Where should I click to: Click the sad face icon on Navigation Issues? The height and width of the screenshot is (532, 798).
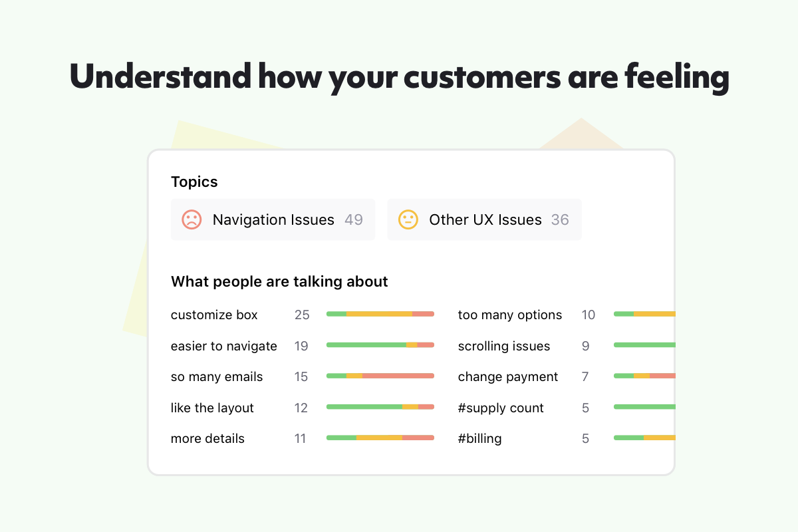coord(192,219)
